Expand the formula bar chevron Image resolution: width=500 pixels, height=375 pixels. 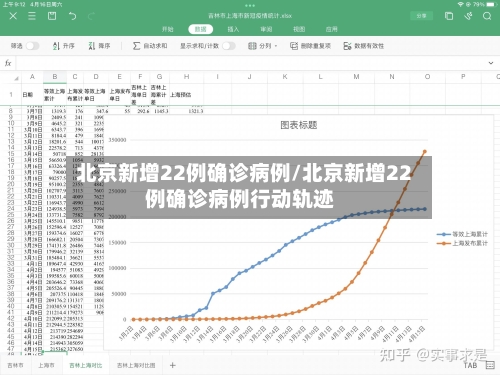(x=491, y=63)
